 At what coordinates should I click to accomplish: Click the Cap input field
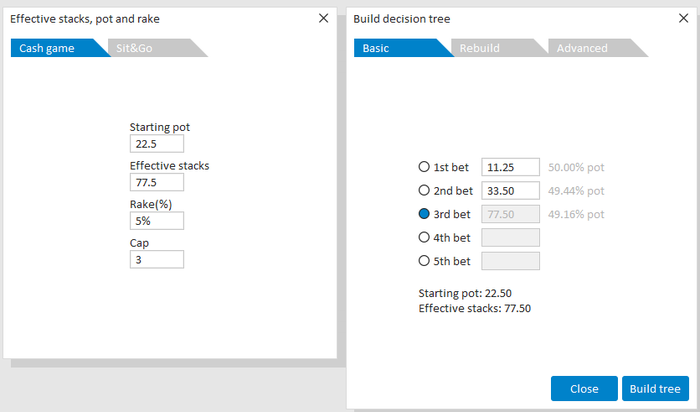157,259
